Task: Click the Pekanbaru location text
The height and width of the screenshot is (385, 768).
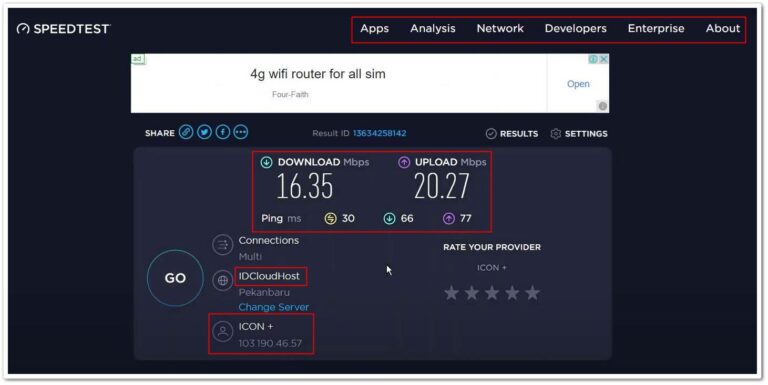Action: point(264,292)
